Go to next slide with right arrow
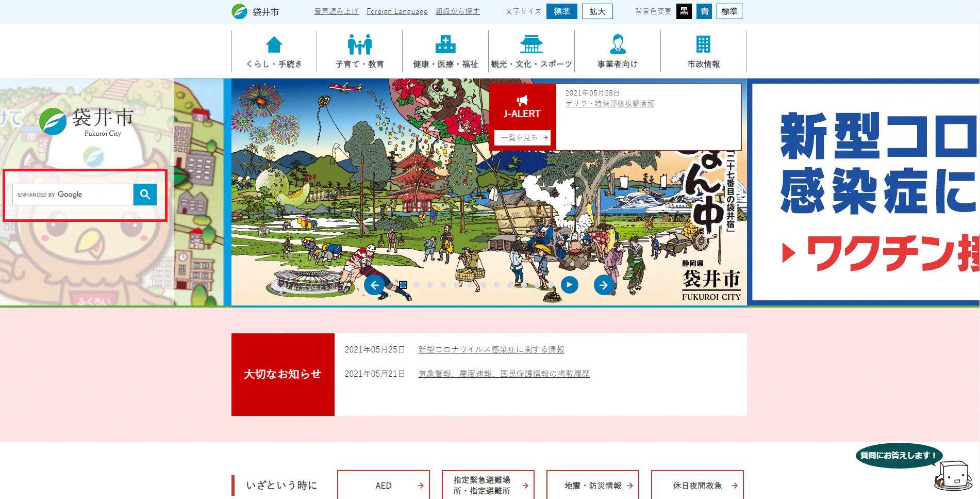Viewport: 980px width, 499px height. 603,285
